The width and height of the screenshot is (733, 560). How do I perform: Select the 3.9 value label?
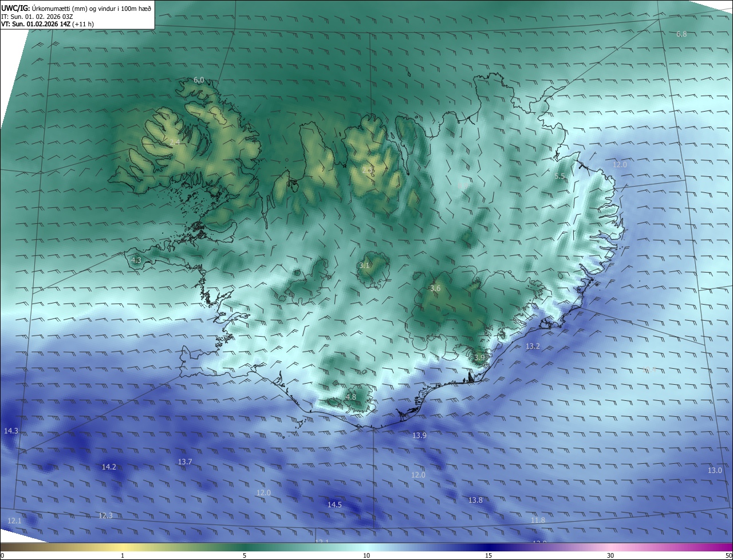(479, 357)
